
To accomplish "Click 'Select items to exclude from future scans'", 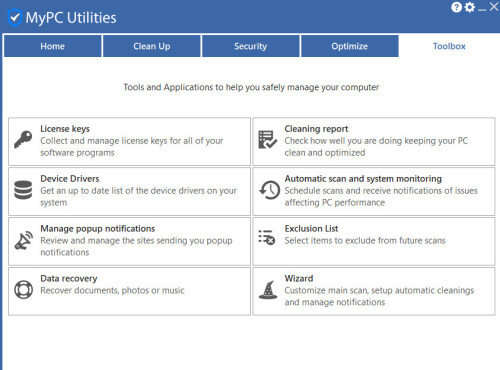I will coord(365,241).
